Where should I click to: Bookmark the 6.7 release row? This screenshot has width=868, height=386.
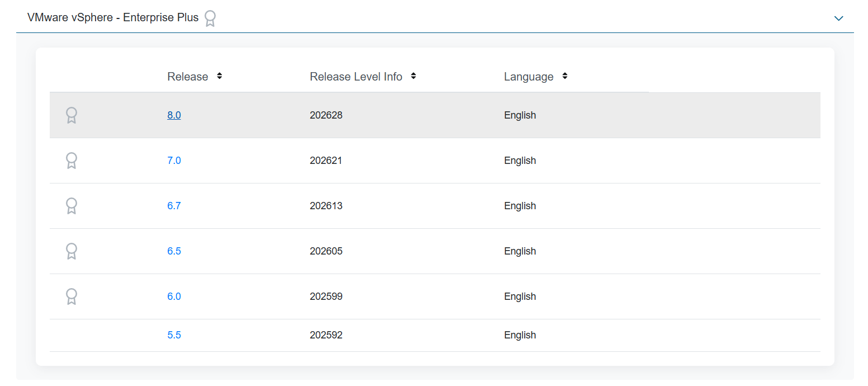(72, 206)
